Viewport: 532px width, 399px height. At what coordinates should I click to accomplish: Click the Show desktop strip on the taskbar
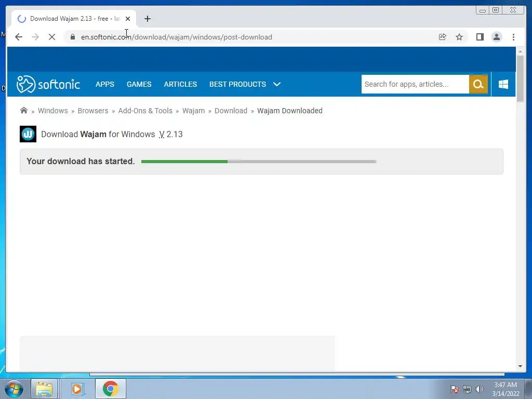(x=528, y=389)
